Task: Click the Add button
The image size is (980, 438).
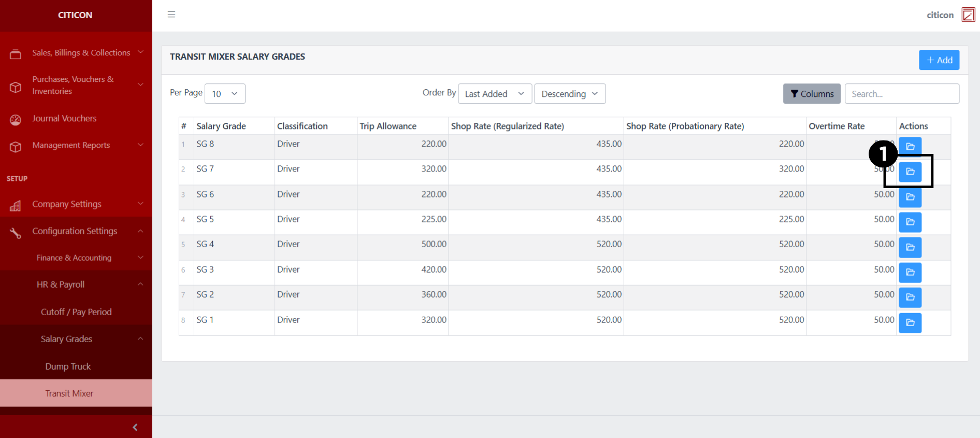Action: tap(939, 60)
